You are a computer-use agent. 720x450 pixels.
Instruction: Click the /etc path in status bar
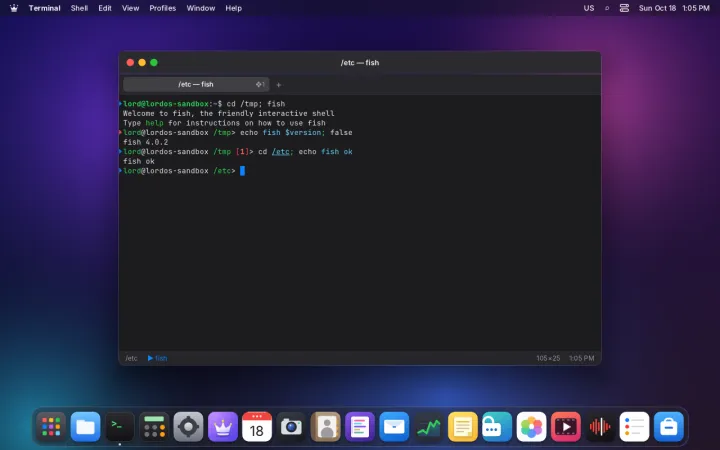(x=131, y=358)
